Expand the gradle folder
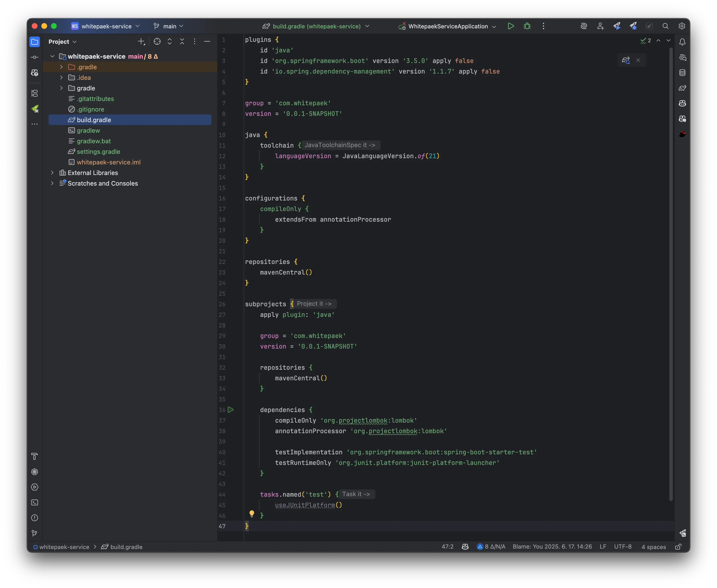The height and width of the screenshot is (588, 717). coord(61,88)
